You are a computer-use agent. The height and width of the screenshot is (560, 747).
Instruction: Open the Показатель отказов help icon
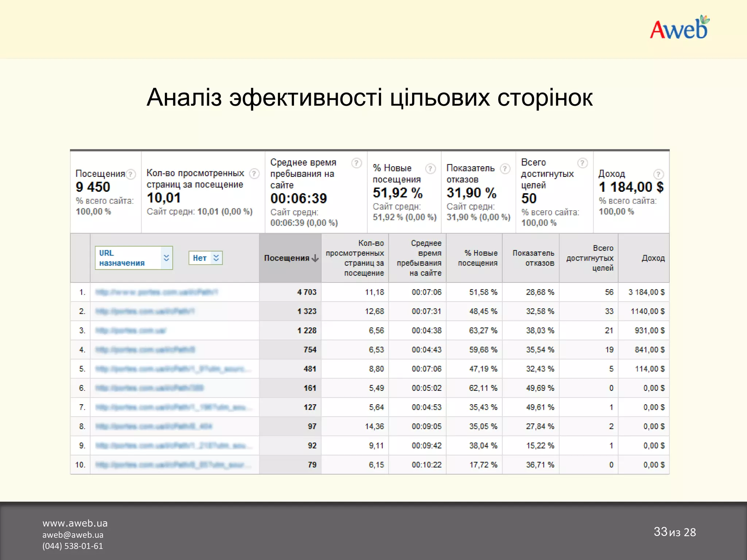(505, 168)
